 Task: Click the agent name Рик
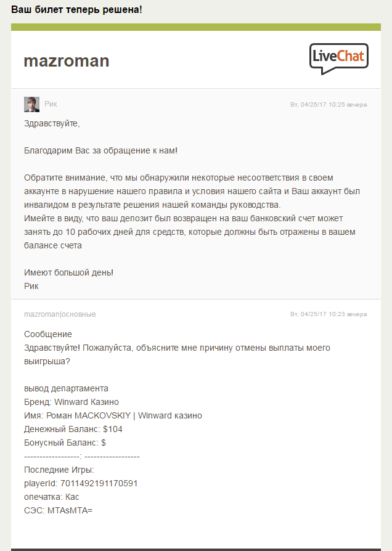(x=51, y=104)
